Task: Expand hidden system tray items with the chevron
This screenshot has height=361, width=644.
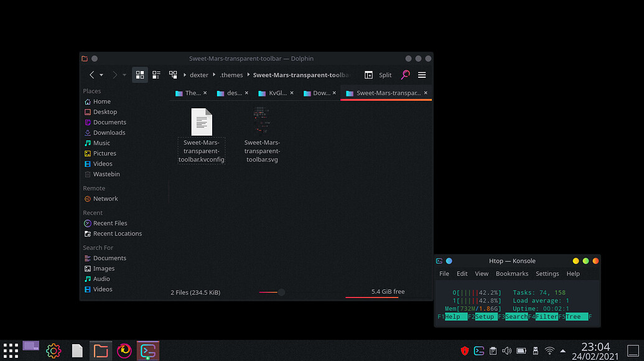Action: [562, 350]
